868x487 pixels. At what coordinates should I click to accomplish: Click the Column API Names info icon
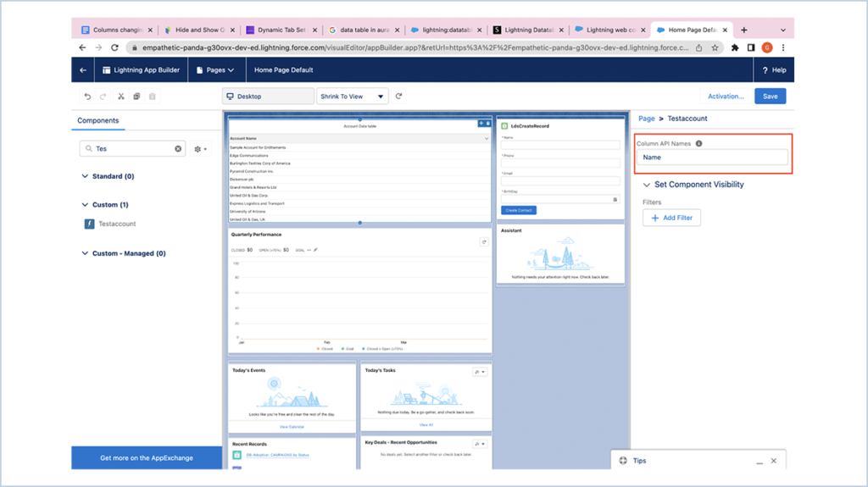point(699,143)
